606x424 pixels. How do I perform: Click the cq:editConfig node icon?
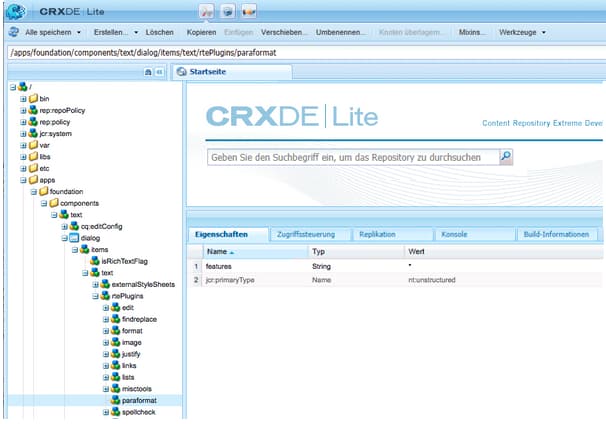[74, 226]
